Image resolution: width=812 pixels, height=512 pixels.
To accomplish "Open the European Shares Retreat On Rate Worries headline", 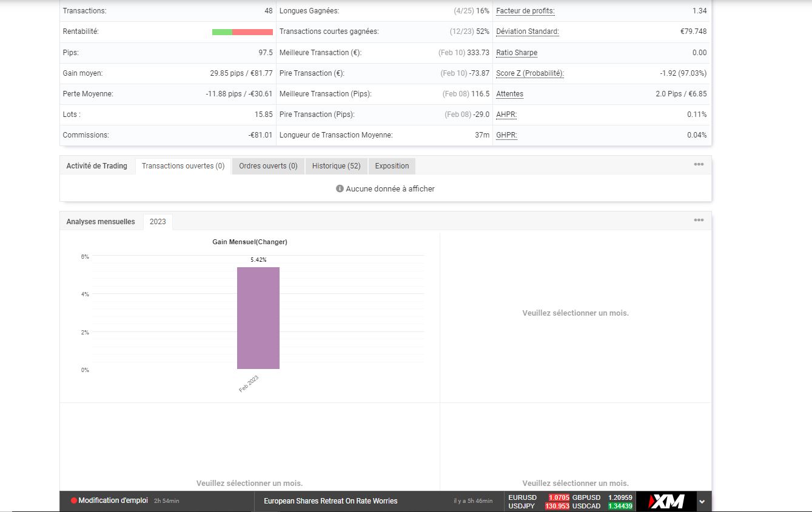I will pos(331,501).
